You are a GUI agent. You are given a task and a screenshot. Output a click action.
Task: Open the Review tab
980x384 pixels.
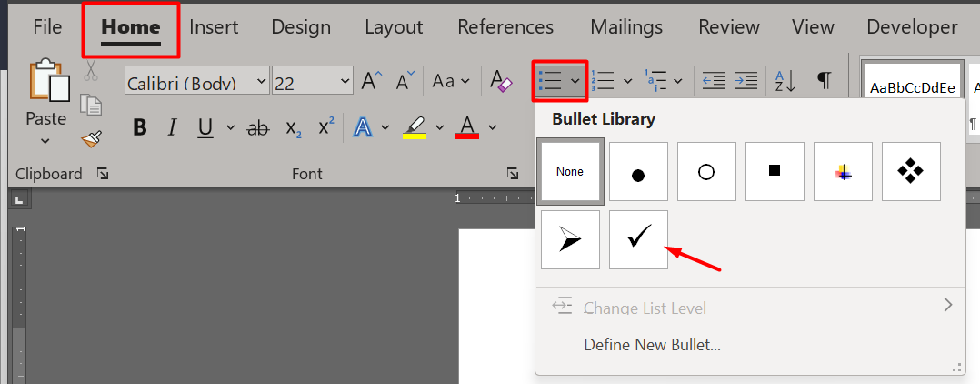coord(729,27)
